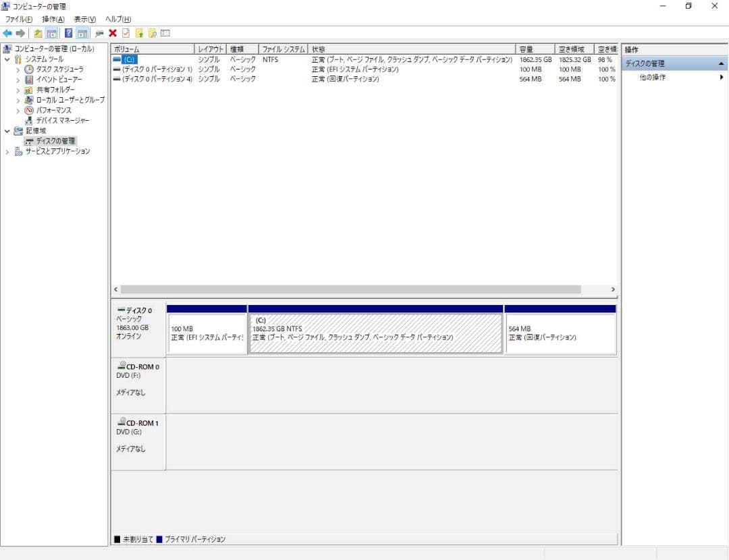Click the red X toolbar icon

112,33
